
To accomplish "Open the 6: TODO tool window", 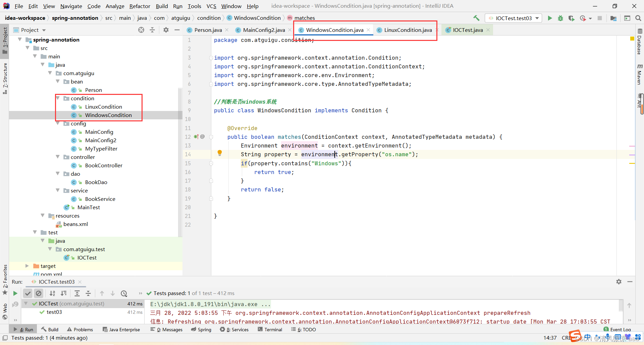I will (x=304, y=330).
